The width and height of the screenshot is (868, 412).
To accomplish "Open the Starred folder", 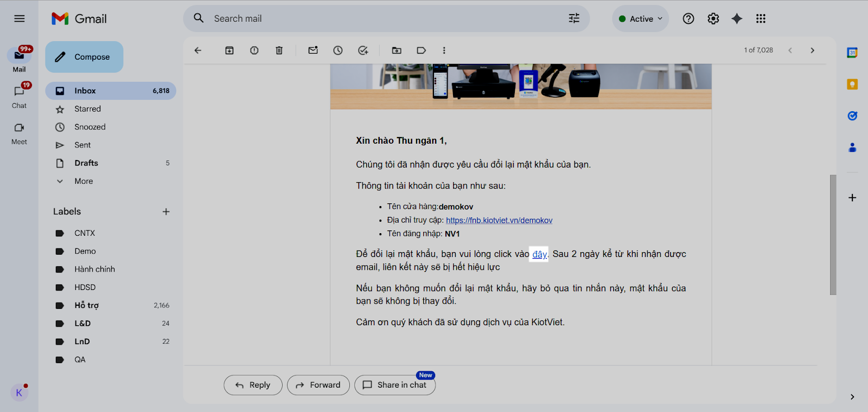I will [87, 109].
